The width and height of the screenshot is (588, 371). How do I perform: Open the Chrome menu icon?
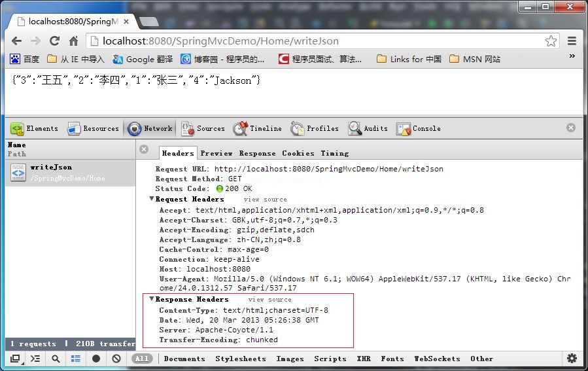click(572, 41)
